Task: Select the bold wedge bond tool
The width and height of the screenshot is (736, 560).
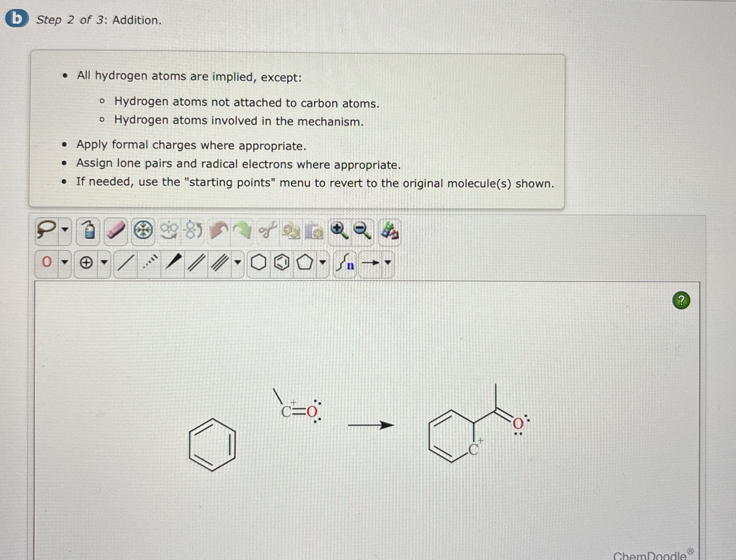Action: (x=173, y=262)
